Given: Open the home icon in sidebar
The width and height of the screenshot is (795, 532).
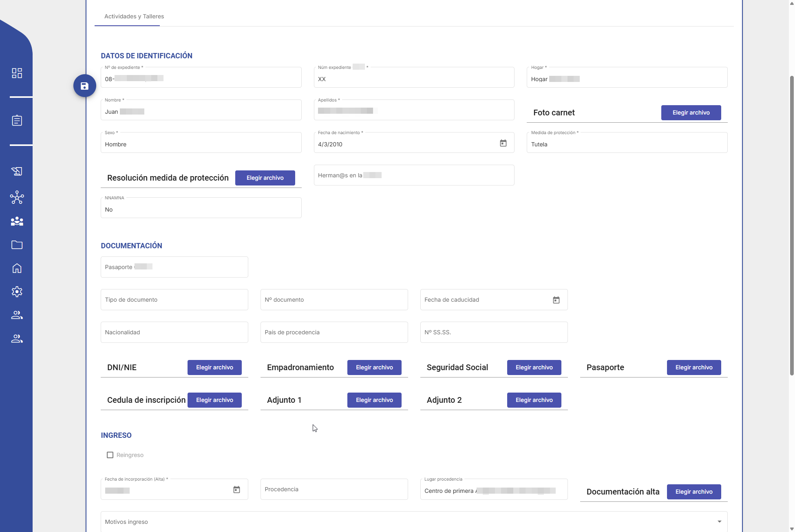Looking at the screenshot, I should (x=17, y=268).
